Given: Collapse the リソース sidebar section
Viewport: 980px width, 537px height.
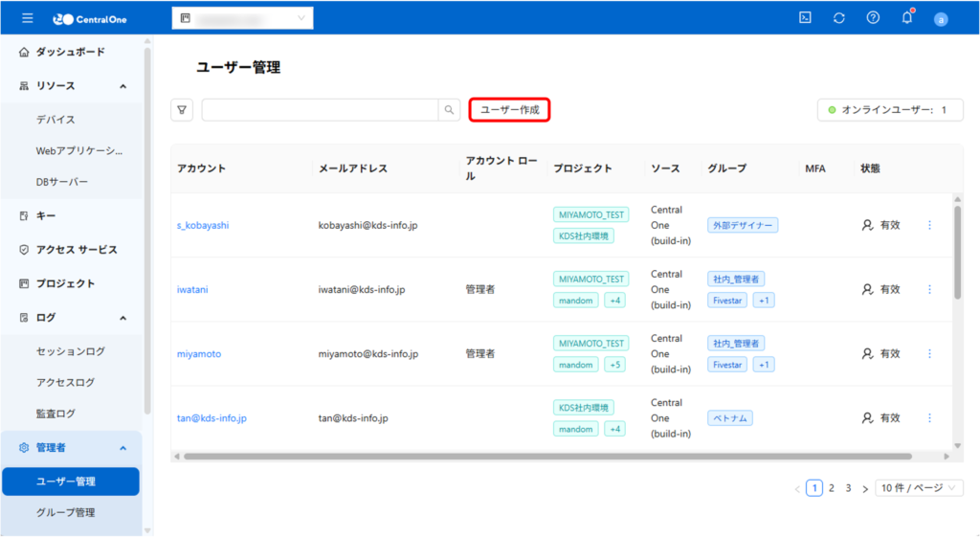Looking at the screenshot, I should [123, 86].
